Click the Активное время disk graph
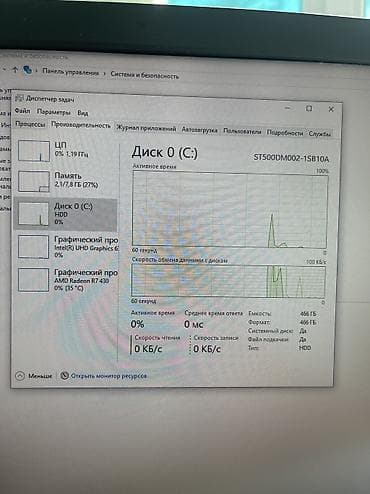 pyautogui.click(x=230, y=209)
